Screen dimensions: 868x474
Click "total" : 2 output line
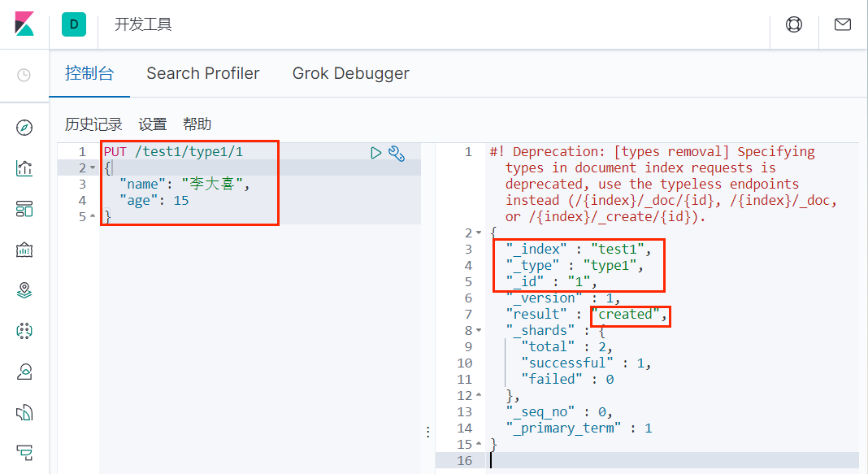tap(566, 346)
